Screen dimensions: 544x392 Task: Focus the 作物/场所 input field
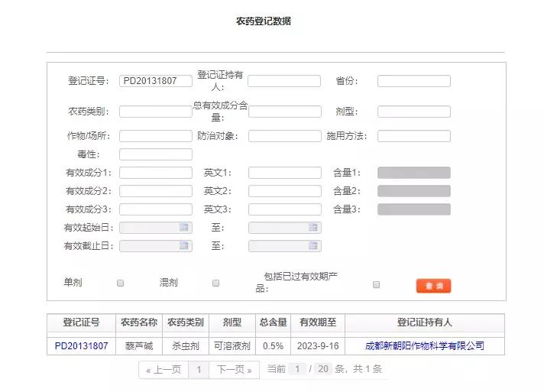(156, 136)
